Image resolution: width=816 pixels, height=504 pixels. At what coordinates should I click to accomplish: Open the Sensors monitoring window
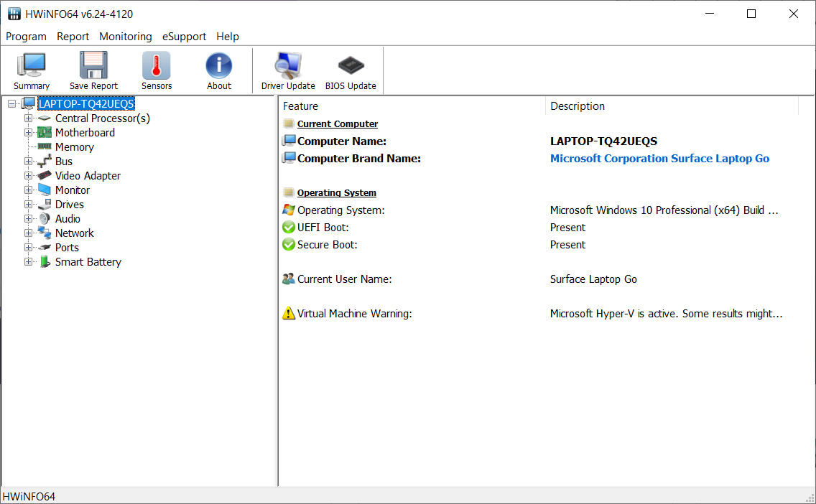point(156,70)
